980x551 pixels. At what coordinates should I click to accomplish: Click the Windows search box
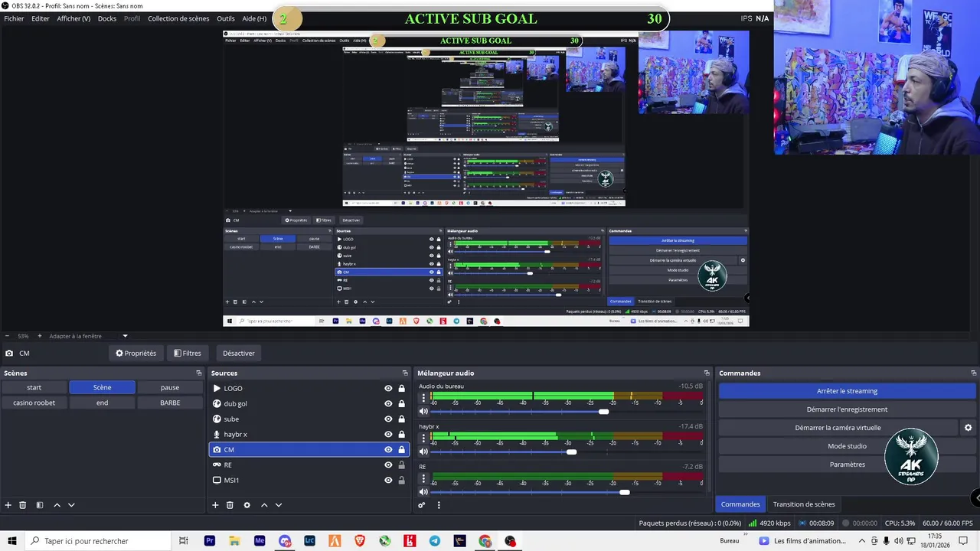[98, 541]
